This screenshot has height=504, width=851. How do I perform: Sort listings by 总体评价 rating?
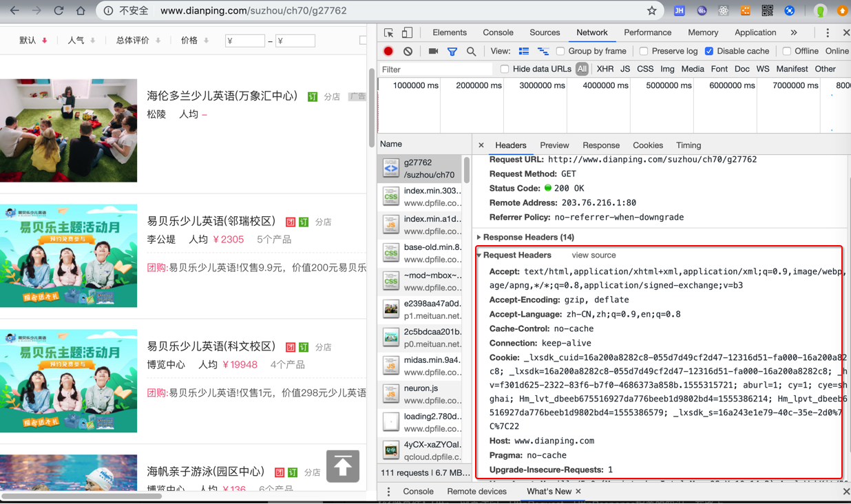[138, 41]
